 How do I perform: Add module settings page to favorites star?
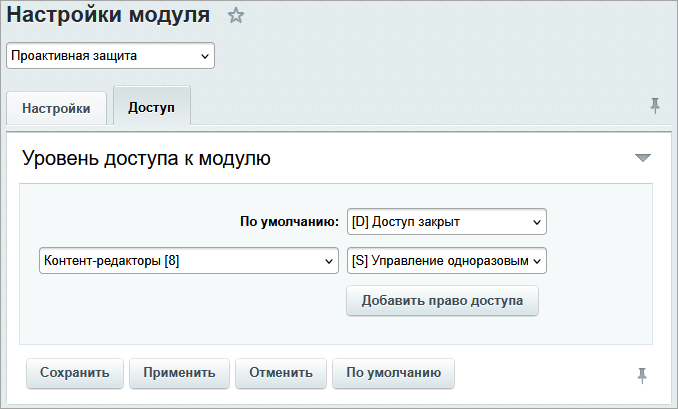click(x=235, y=15)
